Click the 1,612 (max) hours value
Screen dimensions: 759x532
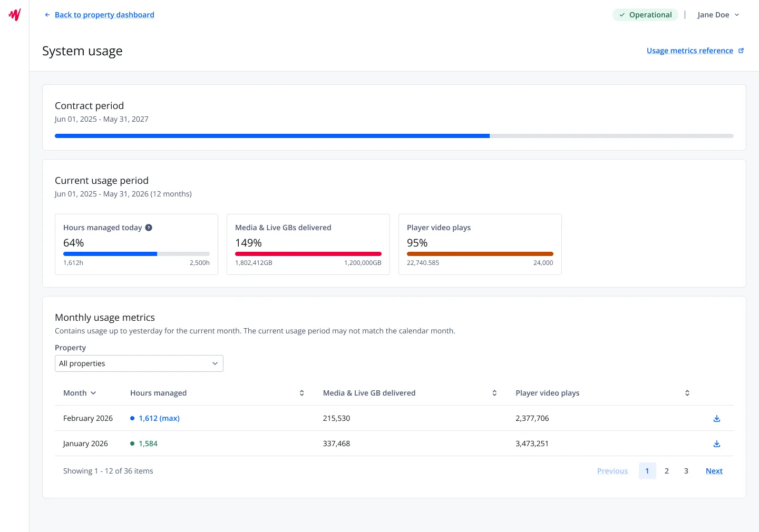coord(159,418)
